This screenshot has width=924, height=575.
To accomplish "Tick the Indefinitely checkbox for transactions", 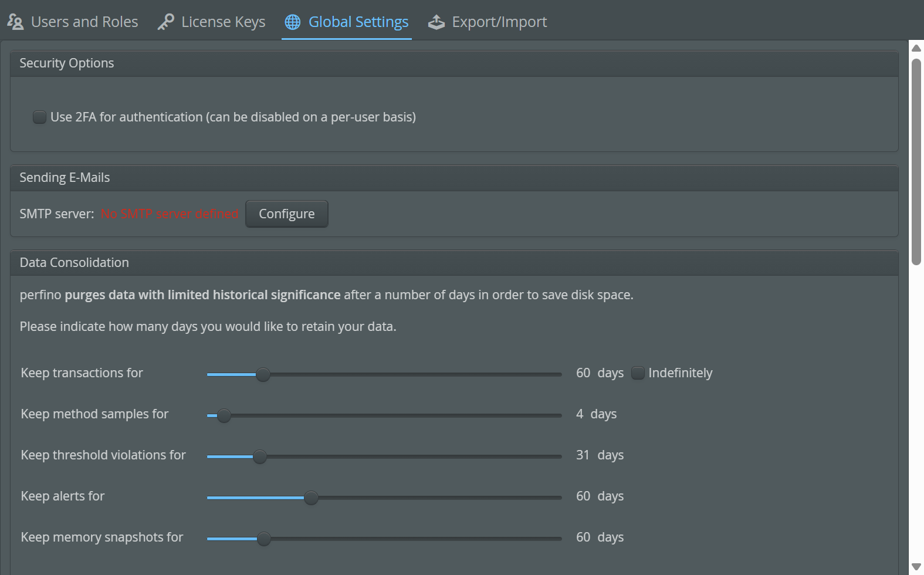I will [x=638, y=373].
